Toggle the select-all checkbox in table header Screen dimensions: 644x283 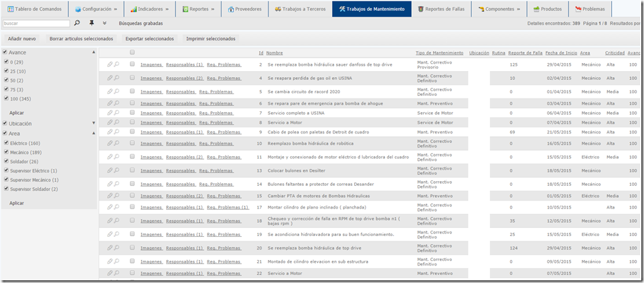132,52
